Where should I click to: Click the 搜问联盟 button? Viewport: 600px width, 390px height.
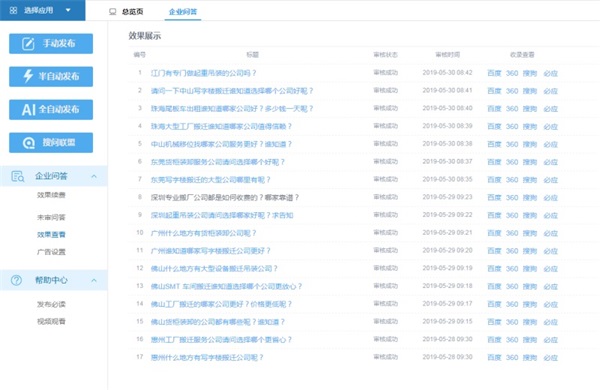pyautogui.click(x=51, y=143)
